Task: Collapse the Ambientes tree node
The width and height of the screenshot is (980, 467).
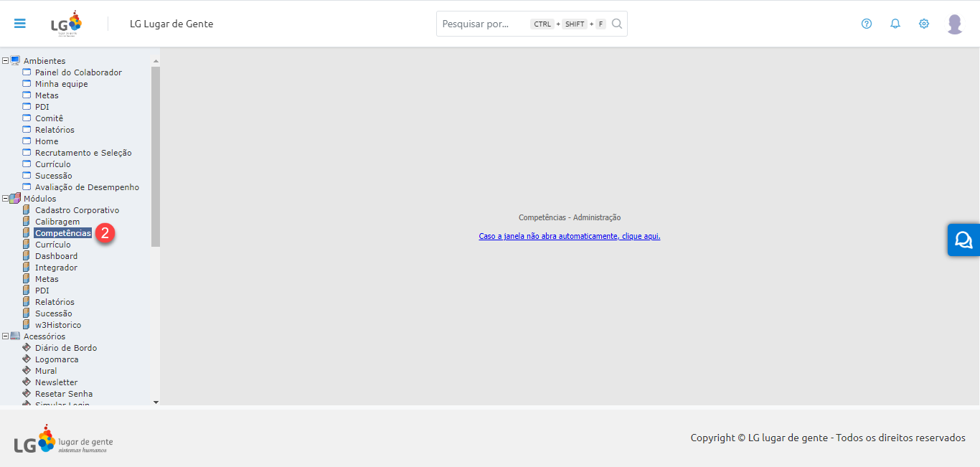Action: [6, 61]
